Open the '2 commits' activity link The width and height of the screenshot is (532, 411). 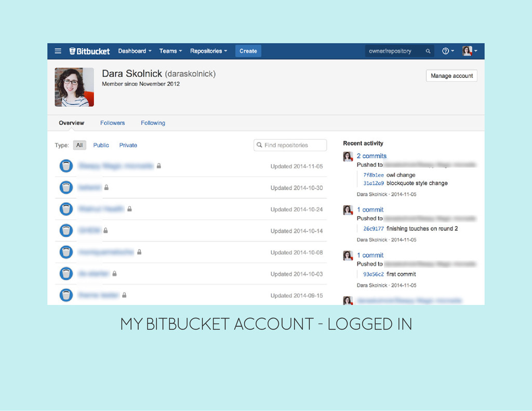pyautogui.click(x=371, y=156)
